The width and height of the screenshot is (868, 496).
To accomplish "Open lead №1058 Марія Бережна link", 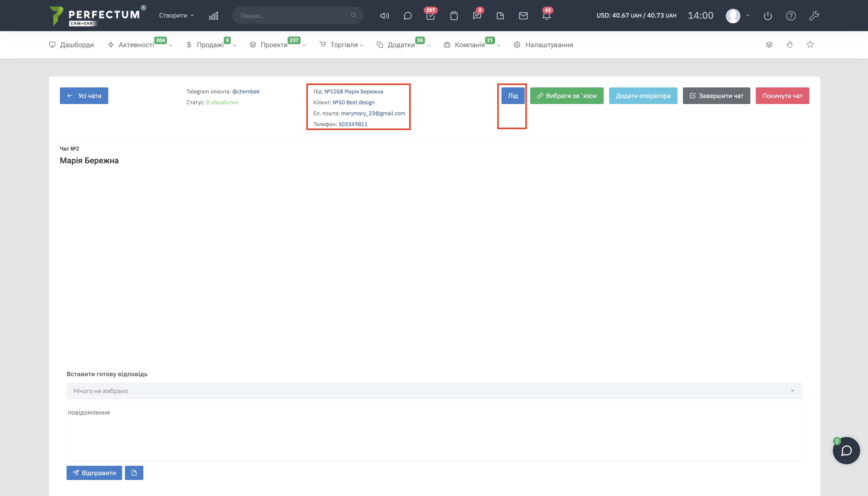I will pos(354,91).
